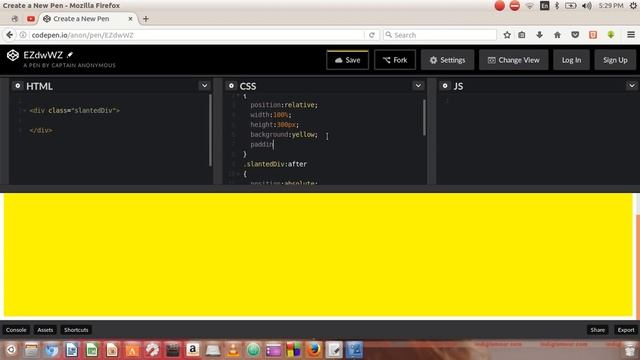Switch to the first pinned tab
Screen dimensions: 640x360
[x=14, y=19]
